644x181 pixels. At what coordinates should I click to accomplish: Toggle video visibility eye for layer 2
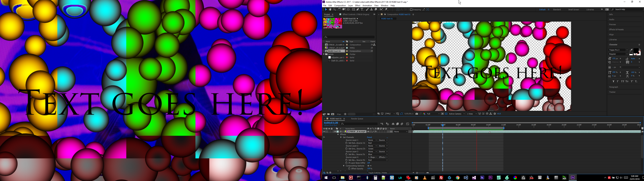[x=324, y=132]
